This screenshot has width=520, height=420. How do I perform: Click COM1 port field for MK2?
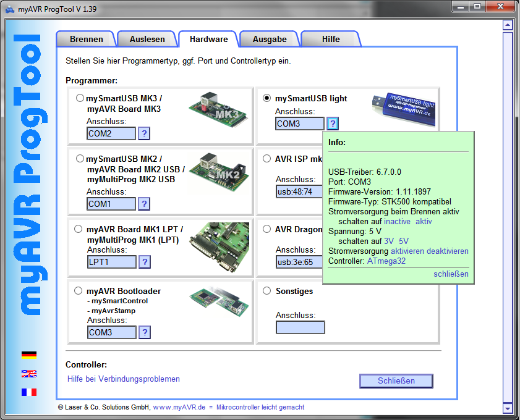coord(111,204)
